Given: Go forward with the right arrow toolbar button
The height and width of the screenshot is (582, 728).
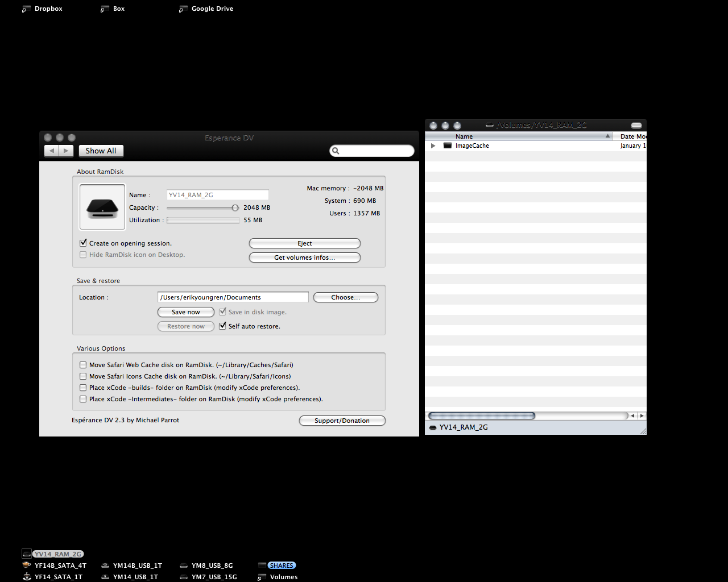Looking at the screenshot, I should click(67, 151).
